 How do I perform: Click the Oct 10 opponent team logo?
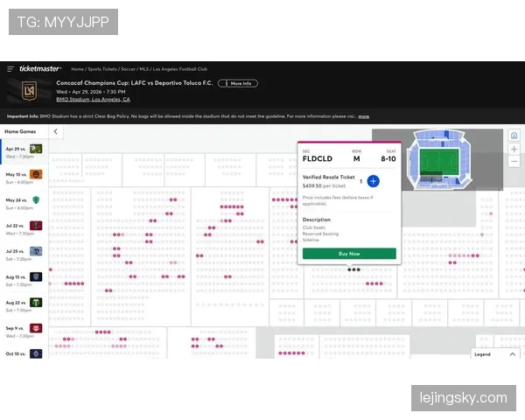point(36,353)
